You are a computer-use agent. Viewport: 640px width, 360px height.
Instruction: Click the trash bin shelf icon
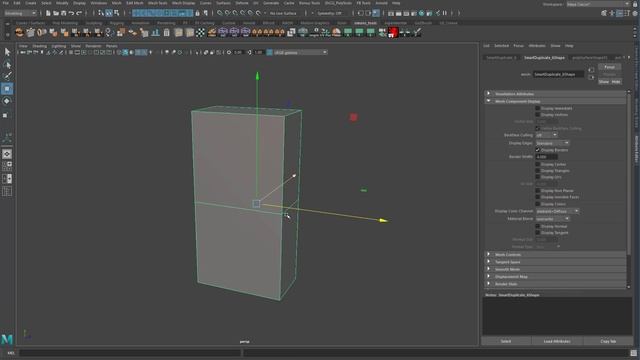tap(167, 33)
